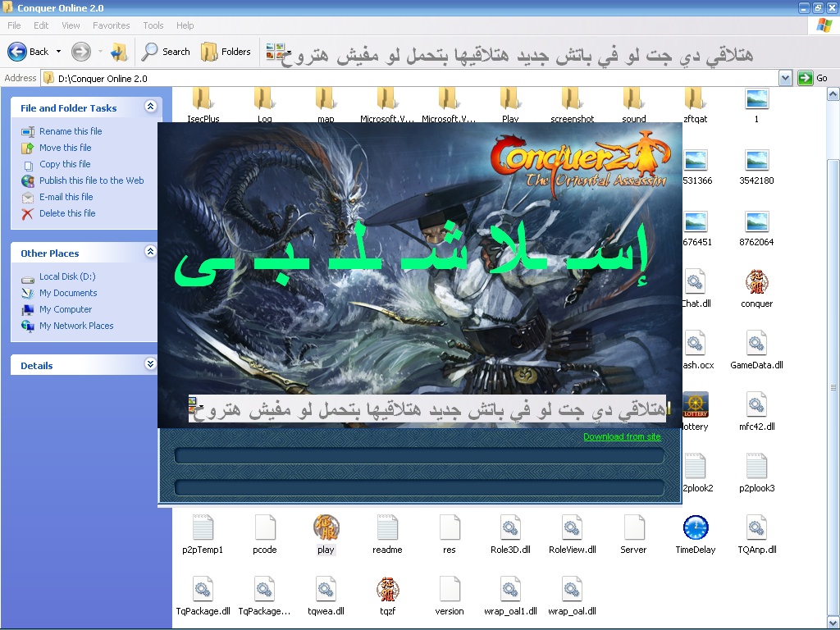The height and width of the screenshot is (630, 840).
Task: Open My Computer link
Action: click(x=66, y=309)
